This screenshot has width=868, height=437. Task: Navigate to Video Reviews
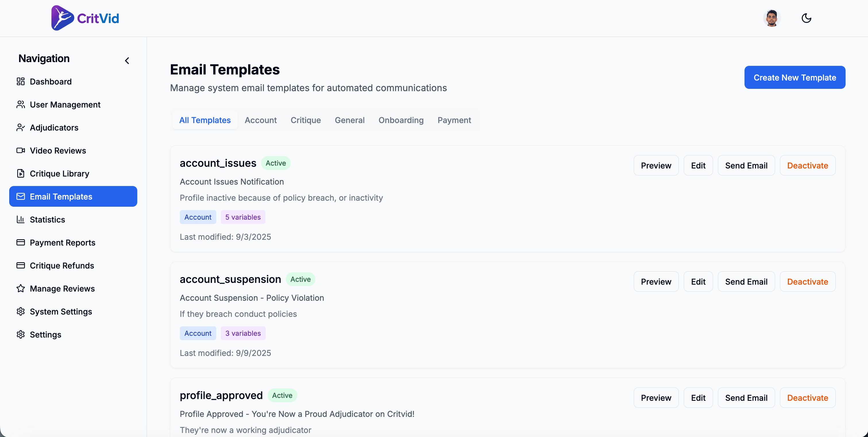73,150
